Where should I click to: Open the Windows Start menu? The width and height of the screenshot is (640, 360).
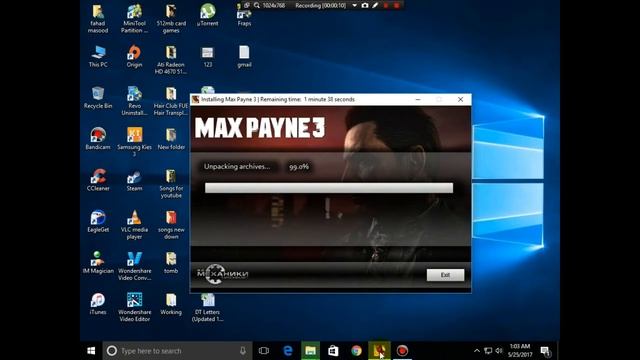[x=91, y=351]
